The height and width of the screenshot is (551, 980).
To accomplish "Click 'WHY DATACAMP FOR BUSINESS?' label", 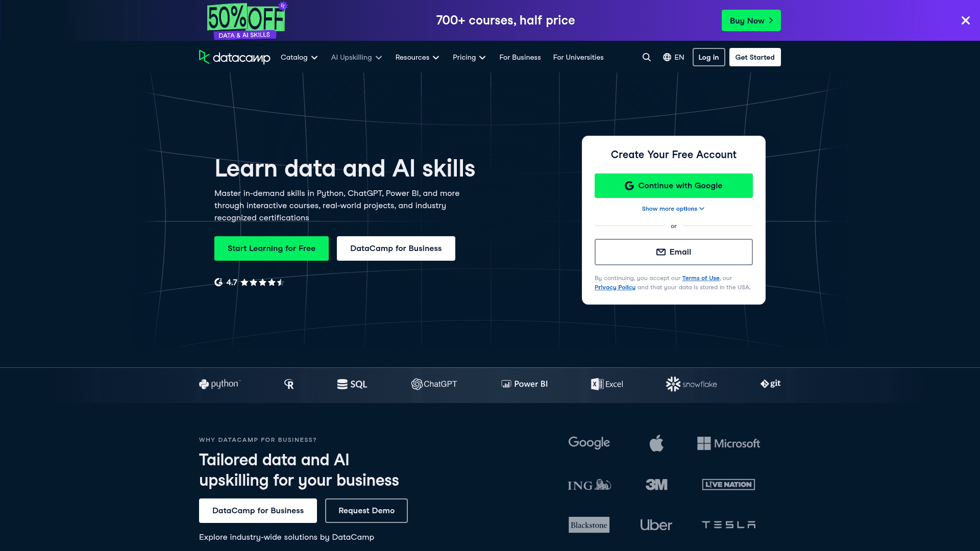I will pyautogui.click(x=258, y=440).
